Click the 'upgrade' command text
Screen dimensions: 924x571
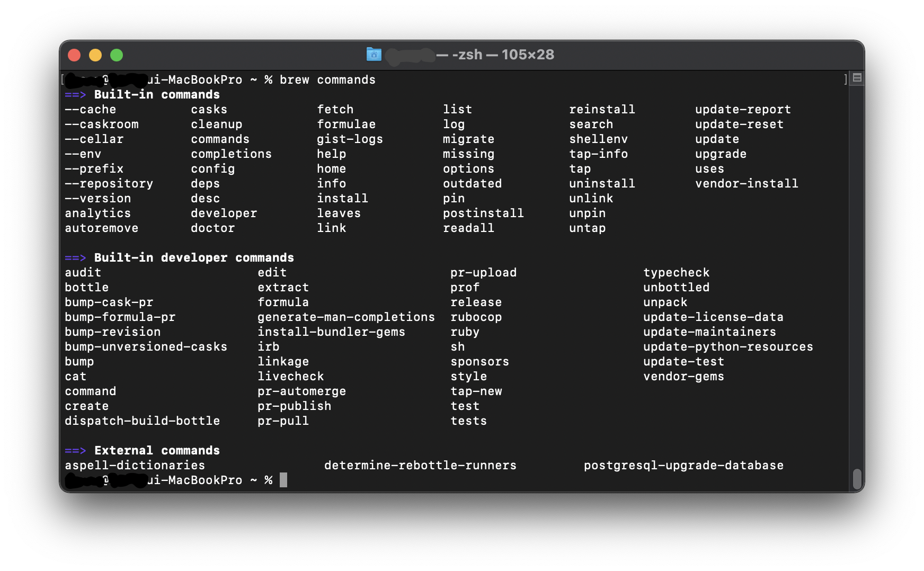tap(721, 154)
